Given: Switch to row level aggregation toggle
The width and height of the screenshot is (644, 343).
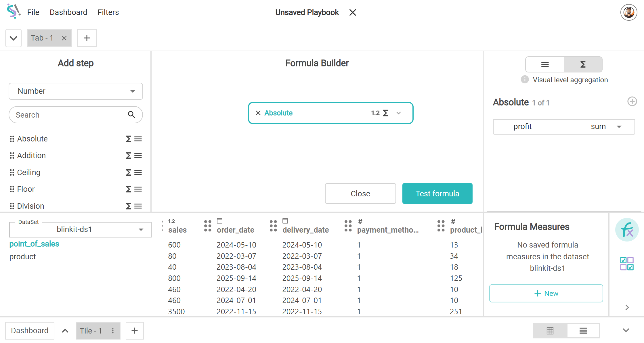Looking at the screenshot, I should [x=545, y=64].
